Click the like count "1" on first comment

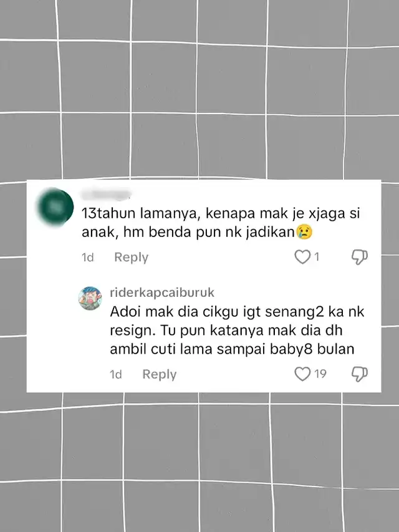point(317,257)
